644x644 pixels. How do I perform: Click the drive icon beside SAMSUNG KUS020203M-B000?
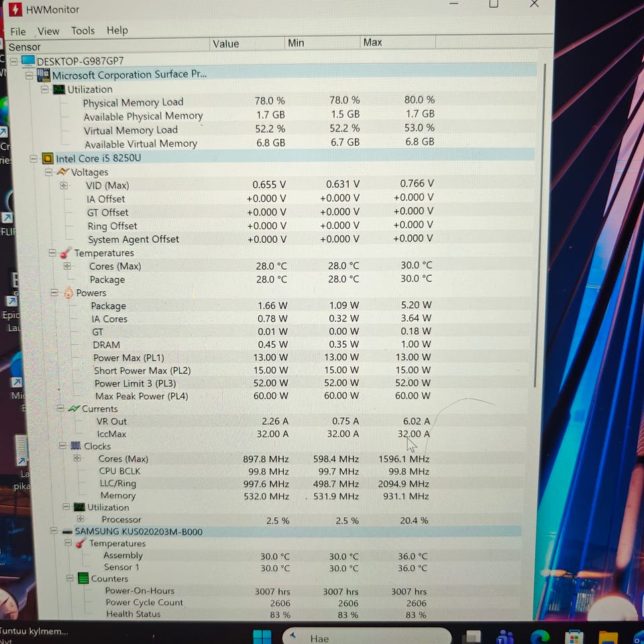(x=67, y=531)
